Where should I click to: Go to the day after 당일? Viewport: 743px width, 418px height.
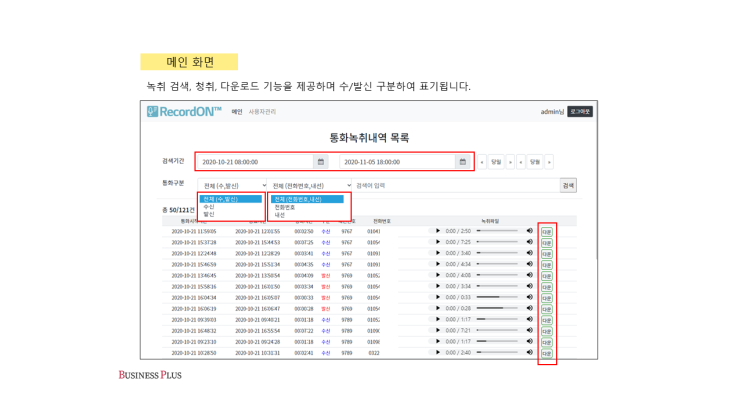click(x=510, y=162)
